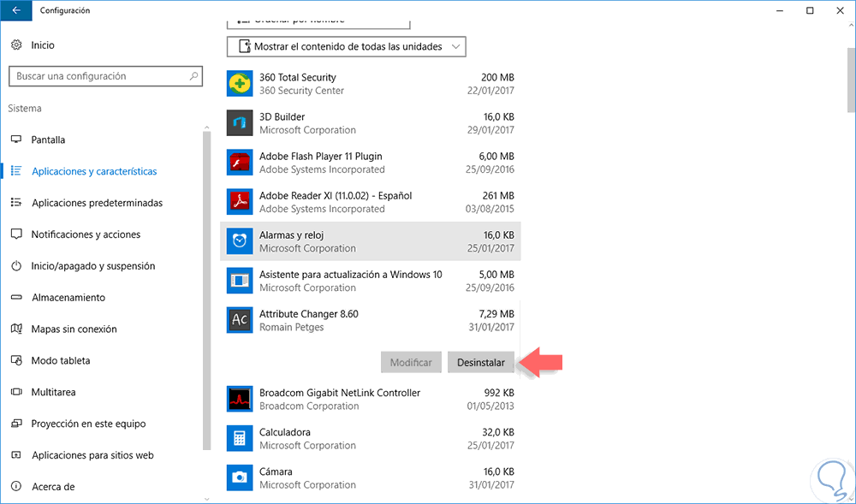The height and width of the screenshot is (504, 856).
Task: Click the Aplicaciones predeterminadas icon
Action: (16, 203)
